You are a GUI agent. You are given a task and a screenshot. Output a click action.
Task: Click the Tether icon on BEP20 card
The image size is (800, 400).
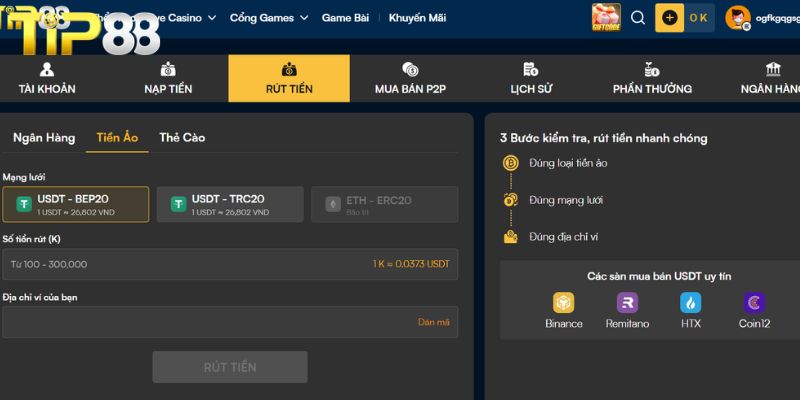tap(24, 205)
